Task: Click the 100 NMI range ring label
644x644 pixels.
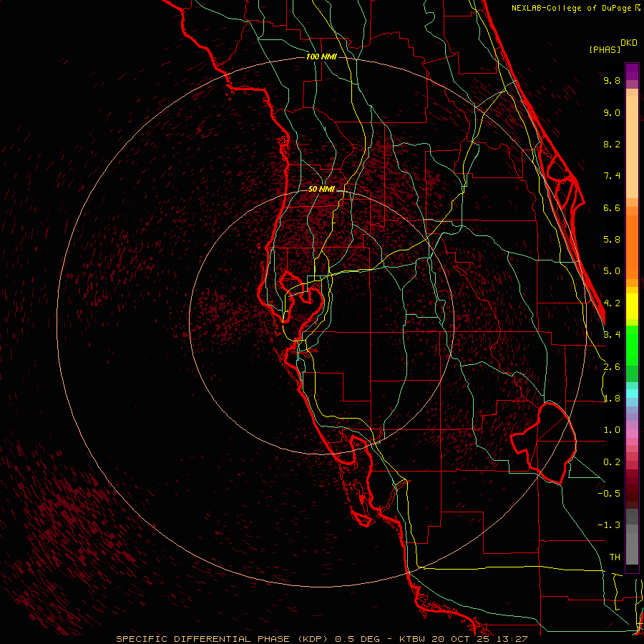Action: click(x=321, y=57)
